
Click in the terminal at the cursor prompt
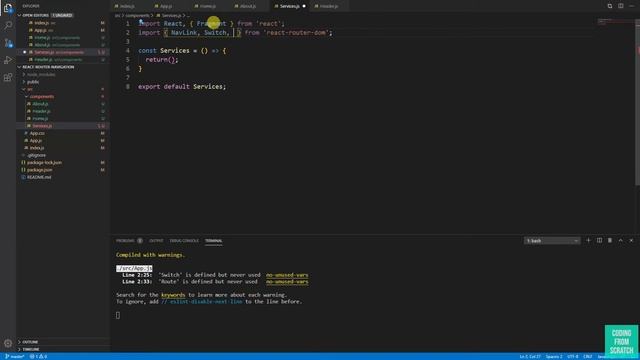click(118, 315)
